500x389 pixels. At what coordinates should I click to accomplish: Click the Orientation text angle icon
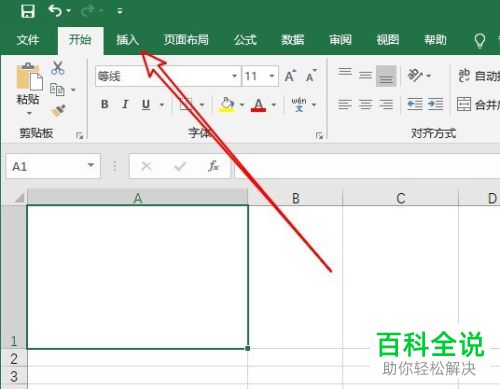415,76
